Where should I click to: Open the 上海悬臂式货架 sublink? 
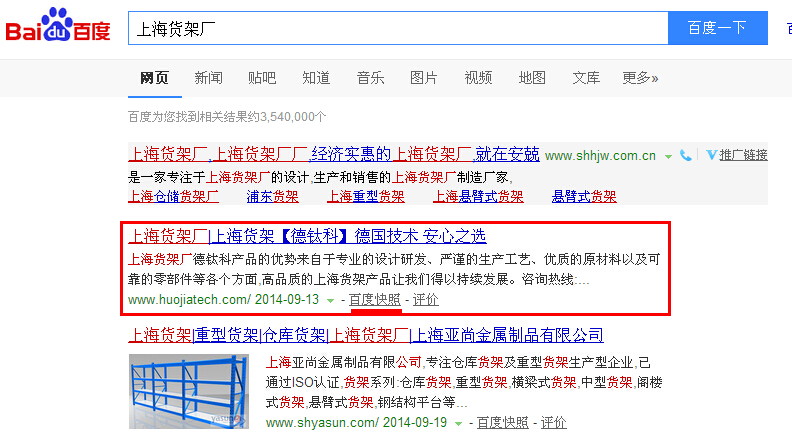[478, 196]
